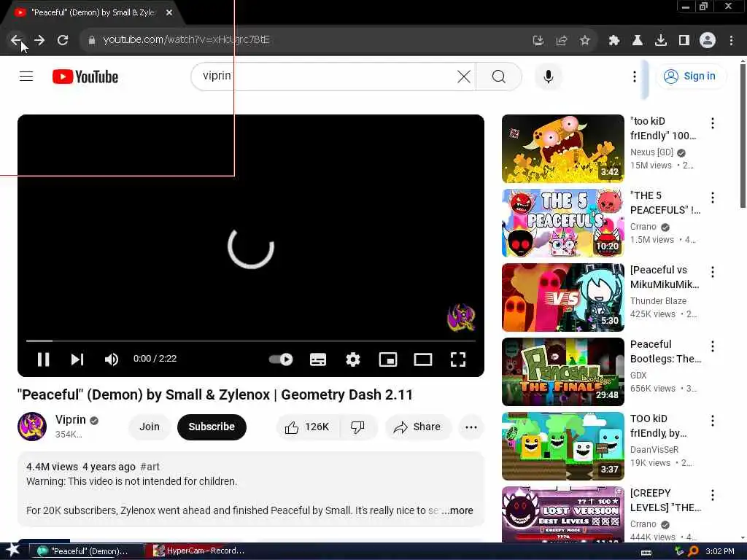Switch to HyperCam Recorder in taskbar
Viewport: 747px width, 560px height.
click(199, 551)
